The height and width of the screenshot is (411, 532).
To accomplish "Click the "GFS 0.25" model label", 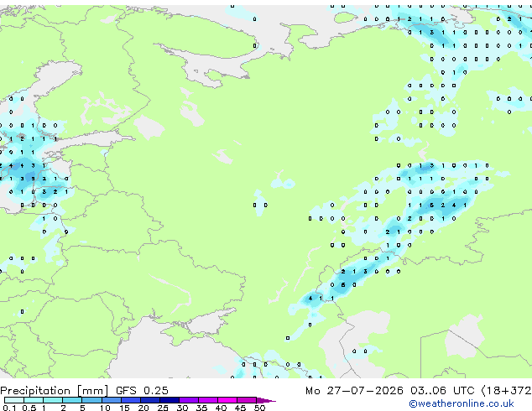I will (x=142, y=391).
